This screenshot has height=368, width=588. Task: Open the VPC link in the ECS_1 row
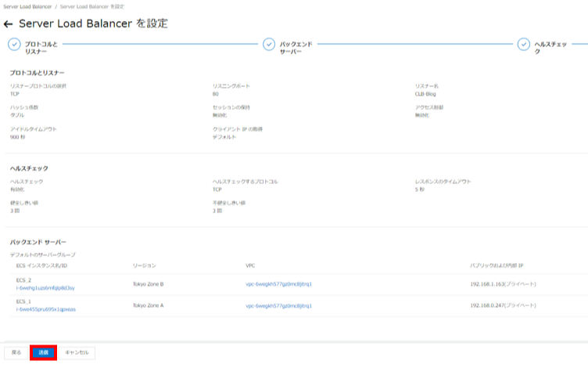pos(278,306)
